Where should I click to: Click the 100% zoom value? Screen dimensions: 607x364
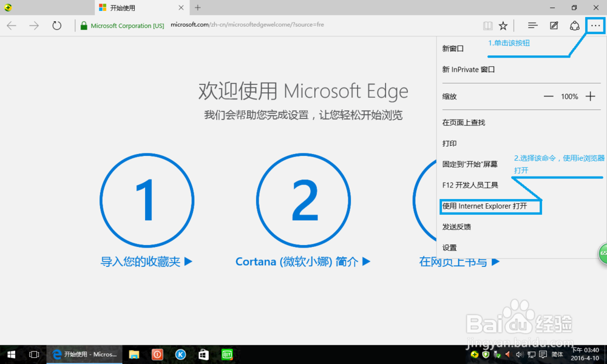pos(569,96)
